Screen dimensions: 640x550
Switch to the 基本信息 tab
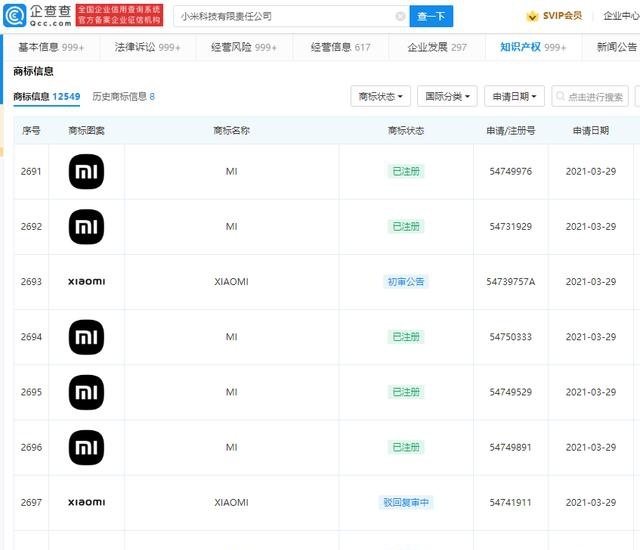(x=51, y=47)
